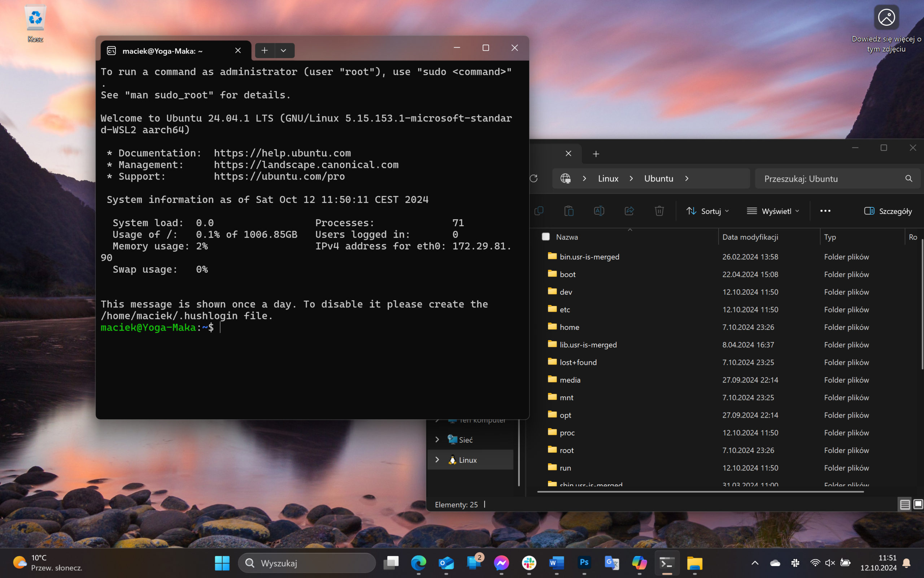Open terminal profile dropdown arrow

[283, 50]
